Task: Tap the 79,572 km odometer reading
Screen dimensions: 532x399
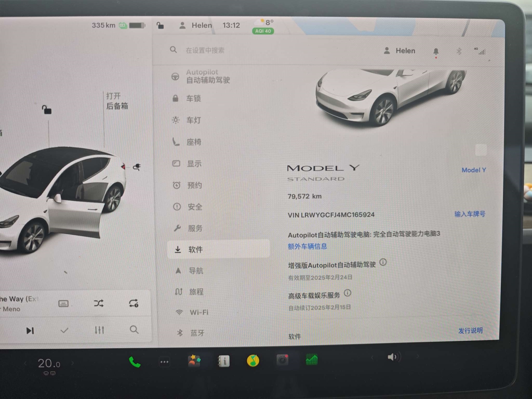Action: coord(305,196)
